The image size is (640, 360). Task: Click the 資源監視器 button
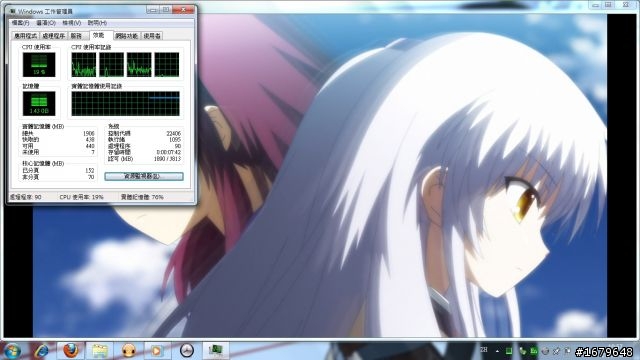[x=144, y=176]
